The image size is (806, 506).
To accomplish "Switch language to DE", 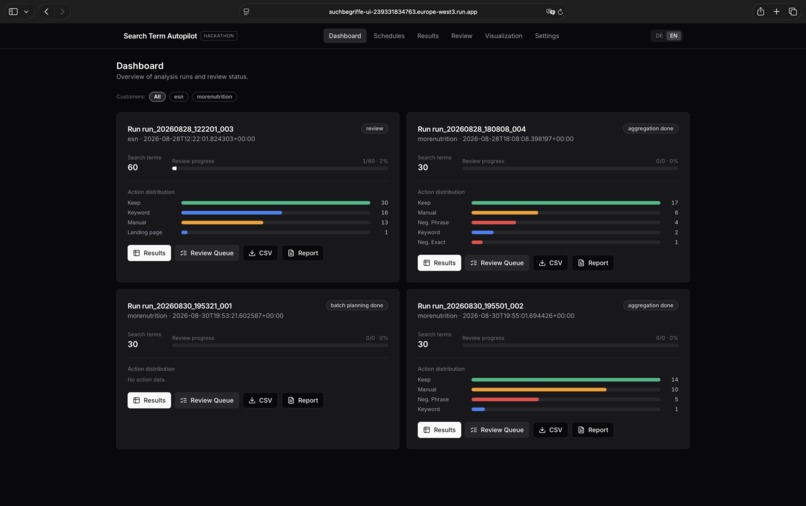I will (659, 36).
